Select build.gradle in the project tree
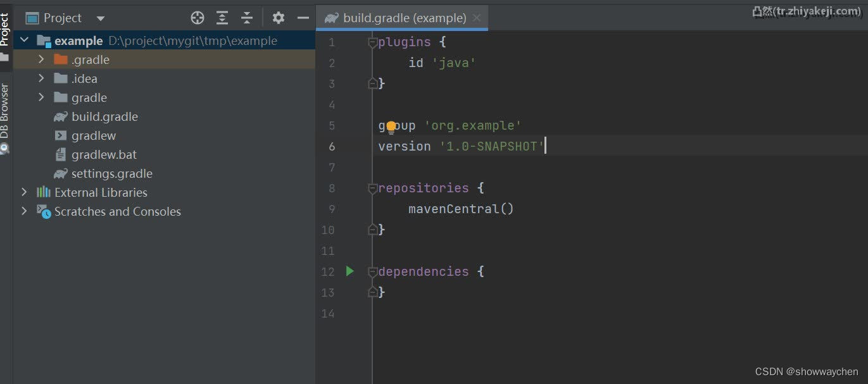This screenshot has height=384, width=868. (x=104, y=116)
